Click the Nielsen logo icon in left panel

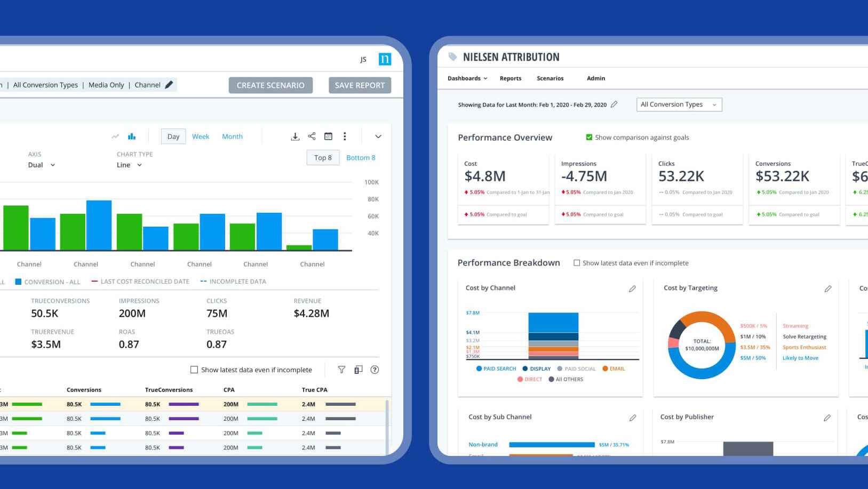coord(385,59)
